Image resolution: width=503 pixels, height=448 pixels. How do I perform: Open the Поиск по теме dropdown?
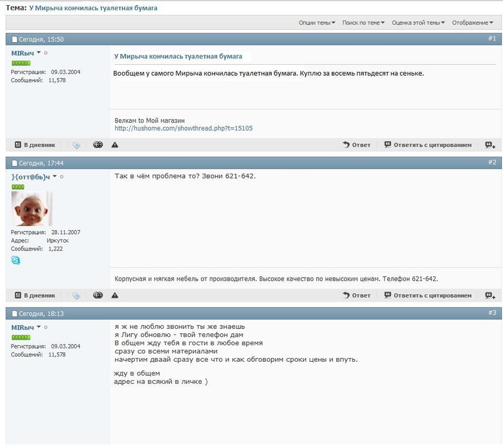pyautogui.click(x=363, y=23)
